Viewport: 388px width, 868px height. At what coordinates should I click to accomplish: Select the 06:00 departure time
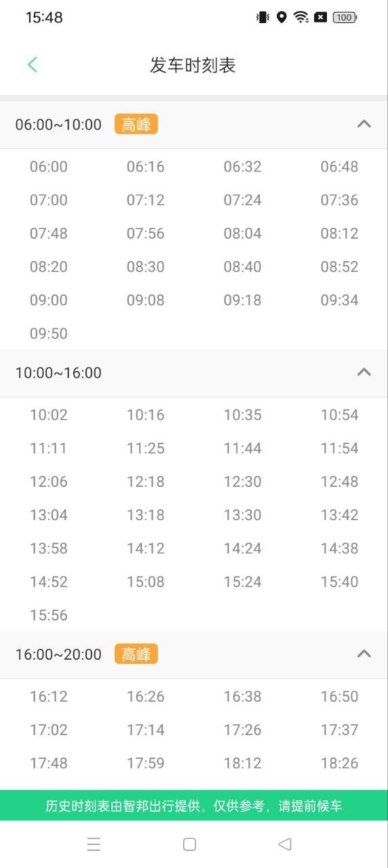coord(49,167)
